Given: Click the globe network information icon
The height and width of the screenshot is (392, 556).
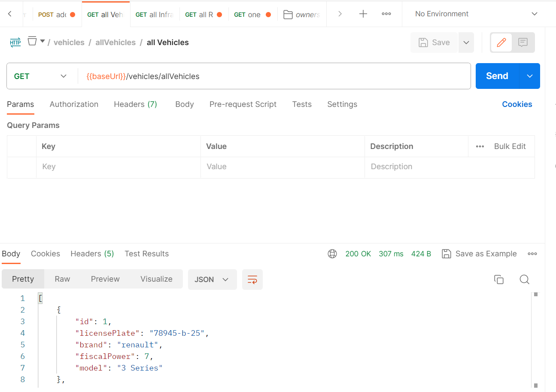Looking at the screenshot, I should click(x=332, y=254).
